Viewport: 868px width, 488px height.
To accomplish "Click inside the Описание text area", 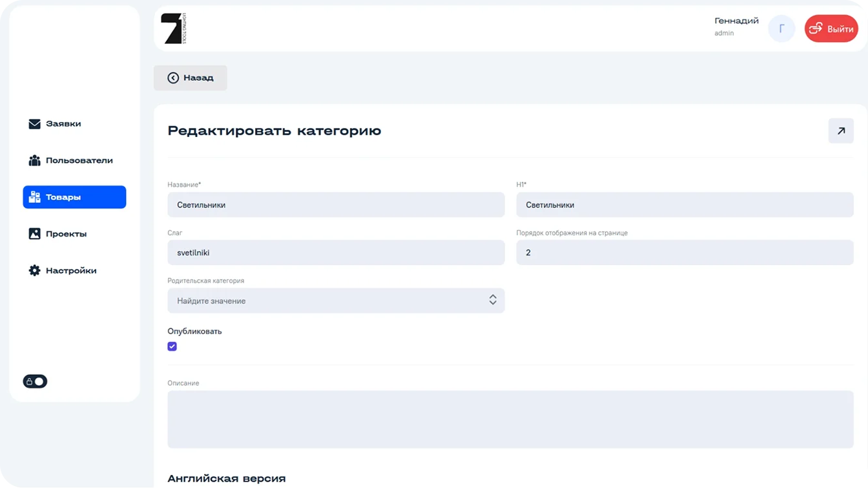I will [510, 419].
